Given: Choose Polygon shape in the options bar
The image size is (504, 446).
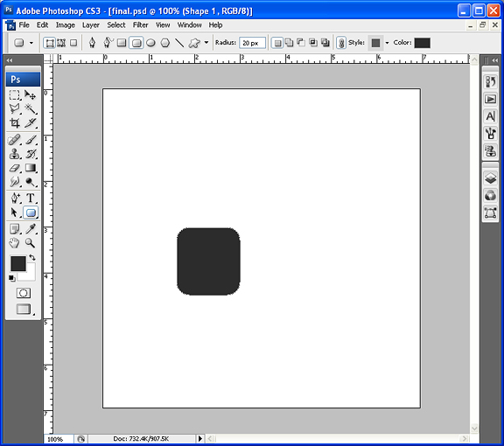Looking at the screenshot, I should [165, 43].
